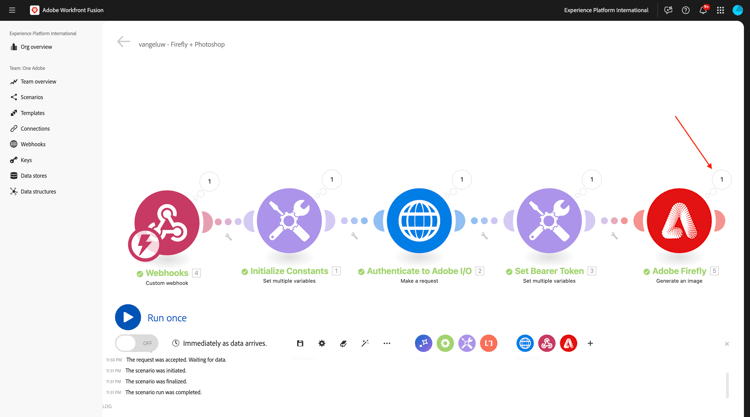Open the green Tools gear icon
The image size is (750, 417).
pyautogui.click(x=445, y=343)
